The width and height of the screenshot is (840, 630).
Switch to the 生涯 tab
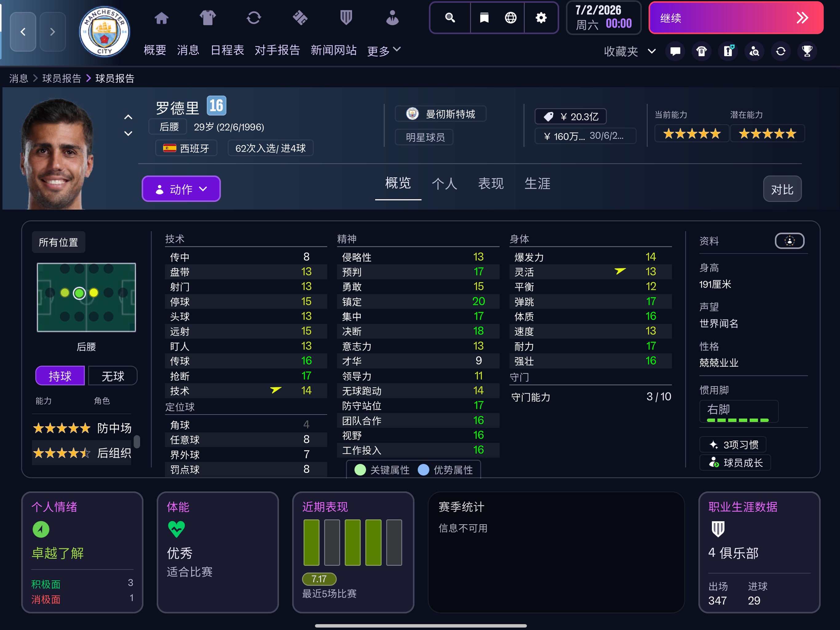(537, 184)
